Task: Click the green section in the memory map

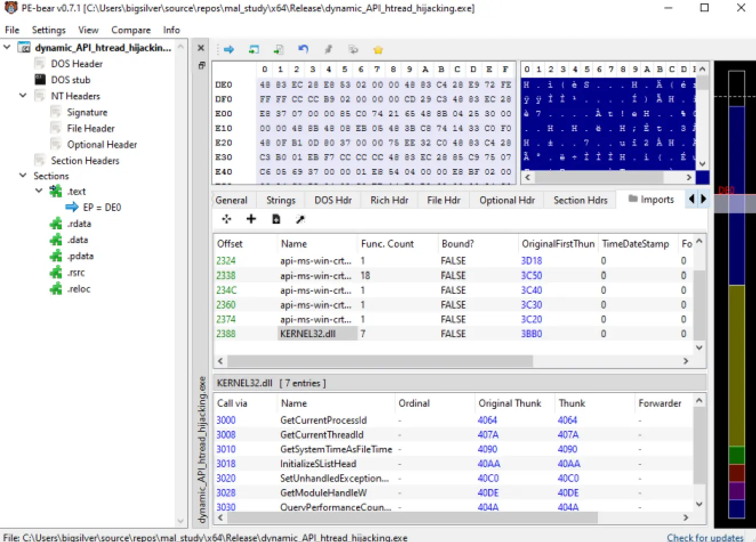Action: [737, 455]
